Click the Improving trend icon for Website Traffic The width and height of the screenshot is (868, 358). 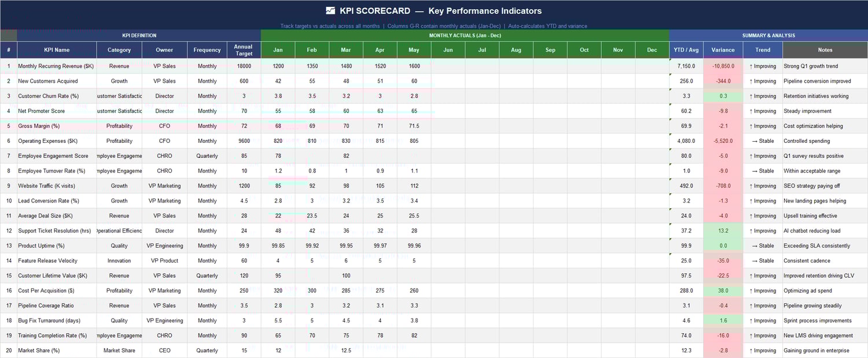[763, 186]
